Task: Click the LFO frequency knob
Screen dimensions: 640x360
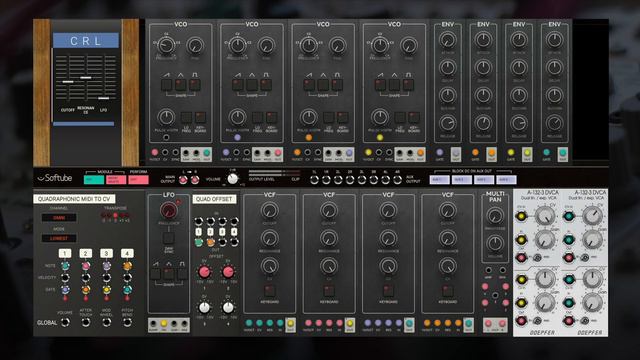Action: click(168, 211)
